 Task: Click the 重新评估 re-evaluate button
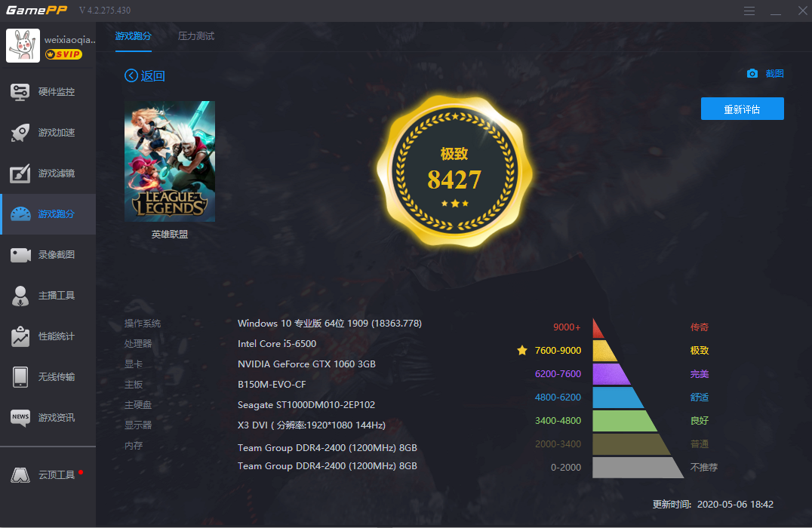click(742, 109)
